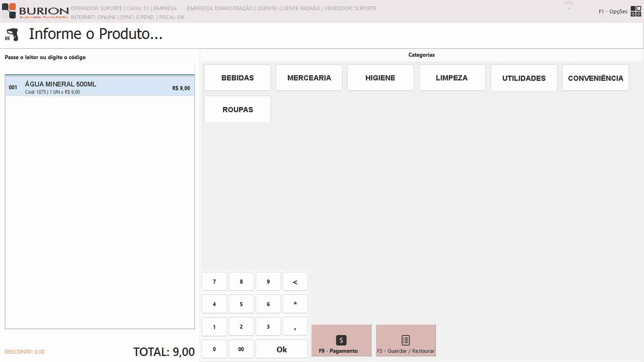Viewport: 644px width, 362px height.
Task: Click the 'CLIENTE: CLIENTE PADRÃO' header text
Action: [289, 8]
